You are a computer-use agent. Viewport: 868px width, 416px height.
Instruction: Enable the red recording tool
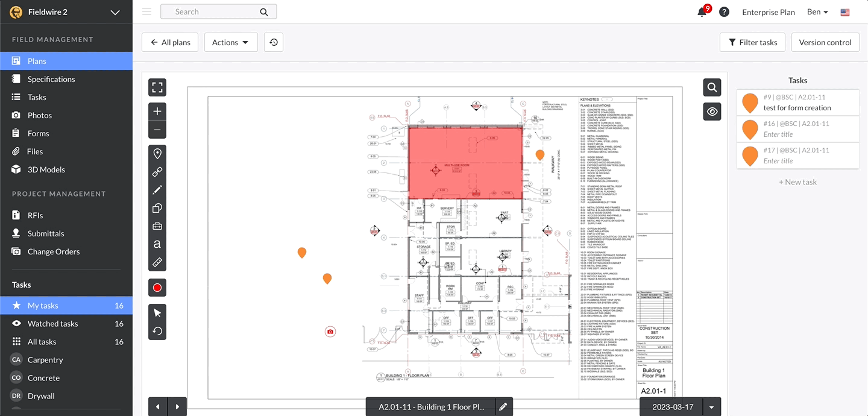click(x=157, y=288)
